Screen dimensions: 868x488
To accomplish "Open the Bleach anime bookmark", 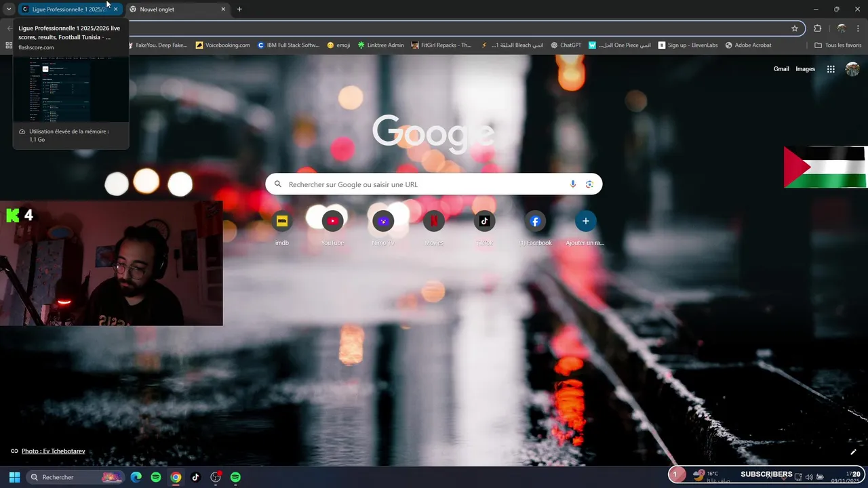I will tap(512, 45).
